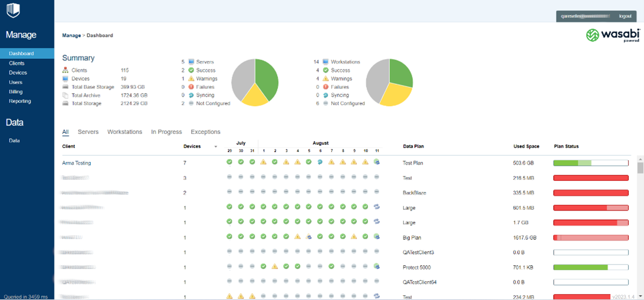Click the client list vertical scrollbar

point(640,227)
